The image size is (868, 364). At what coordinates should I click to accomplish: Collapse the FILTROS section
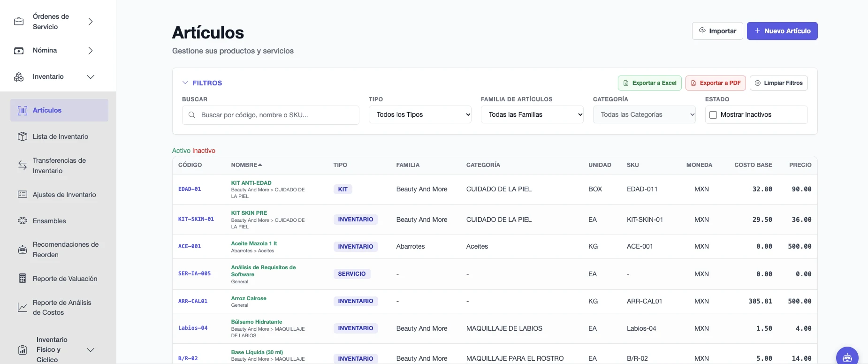(202, 83)
